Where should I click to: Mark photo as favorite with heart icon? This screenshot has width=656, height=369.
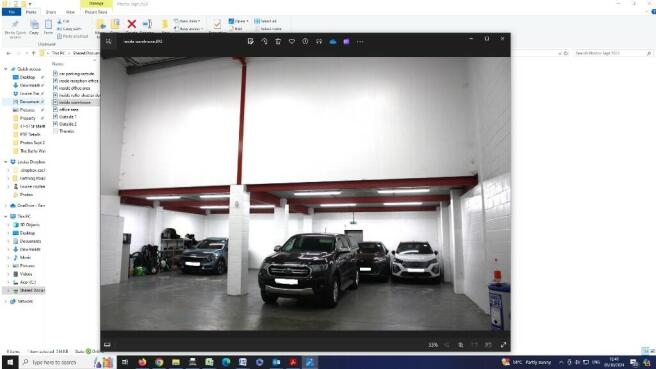tap(292, 41)
